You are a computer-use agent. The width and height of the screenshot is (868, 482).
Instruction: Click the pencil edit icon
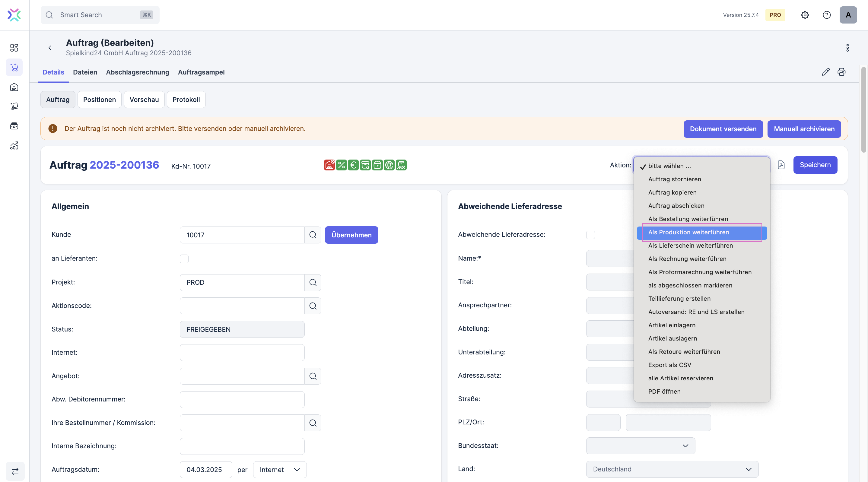click(x=825, y=72)
